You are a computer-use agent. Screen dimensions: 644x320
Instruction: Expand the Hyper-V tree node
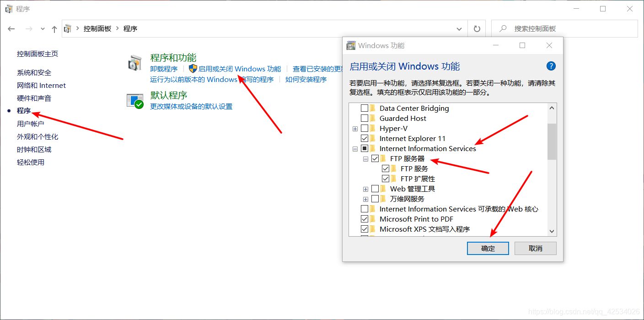pyautogui.click(x=355, y=129)
